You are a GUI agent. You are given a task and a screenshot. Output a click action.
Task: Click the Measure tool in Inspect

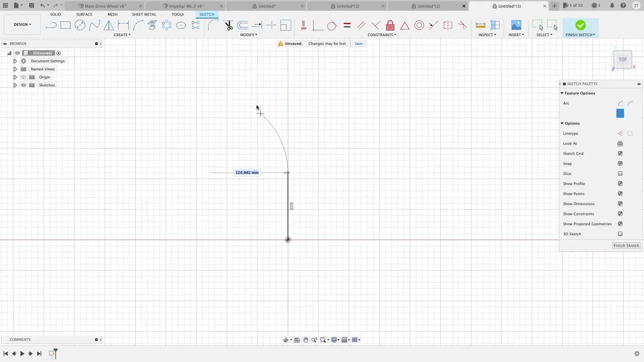point(480,25)
